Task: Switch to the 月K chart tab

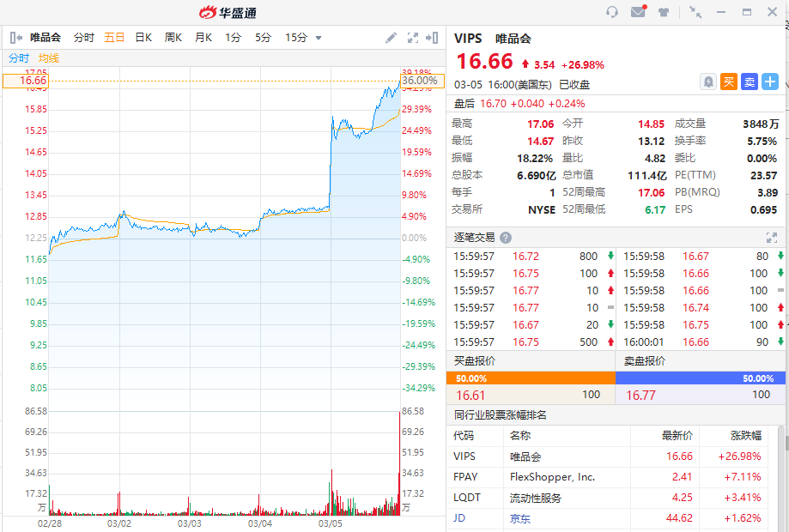Action: pos(203,38)
